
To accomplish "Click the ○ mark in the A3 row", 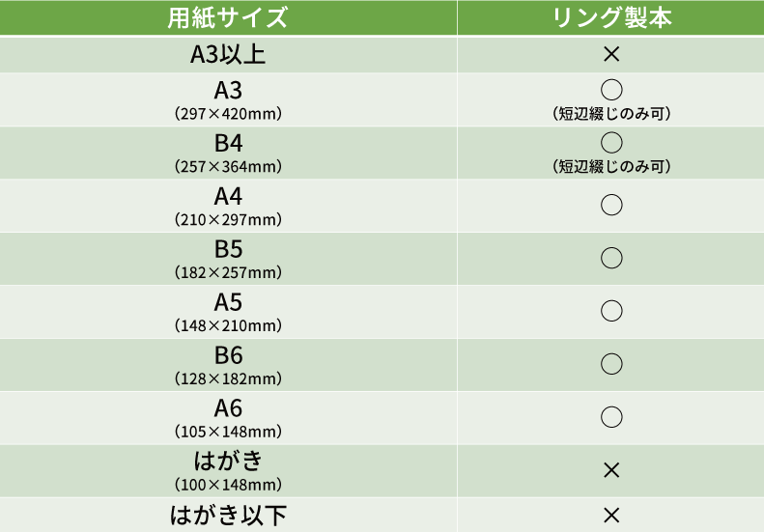I will coord(610,91).
